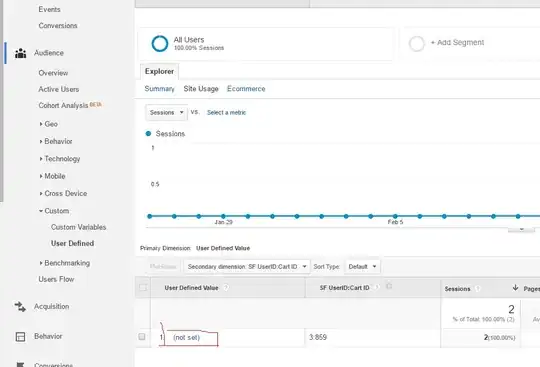Select the Summary metric group
This screenshot has width=540, height=367.
point(159,89)
